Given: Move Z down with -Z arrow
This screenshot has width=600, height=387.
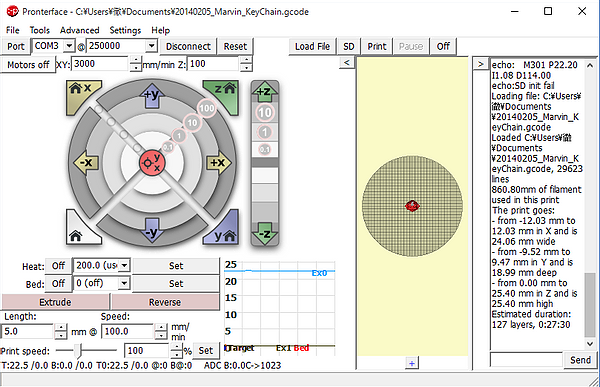Looking at the screenshot, I should pos(265,233).
